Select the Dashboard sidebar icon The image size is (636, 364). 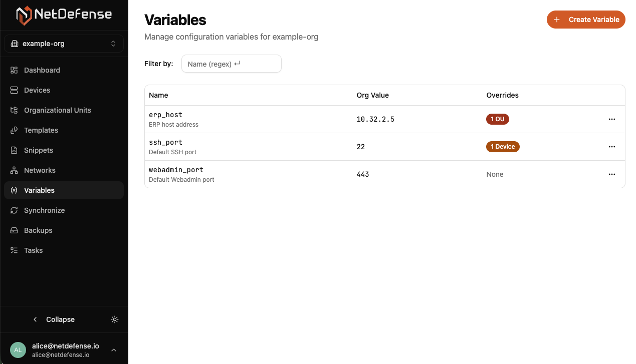coord(14,70)
